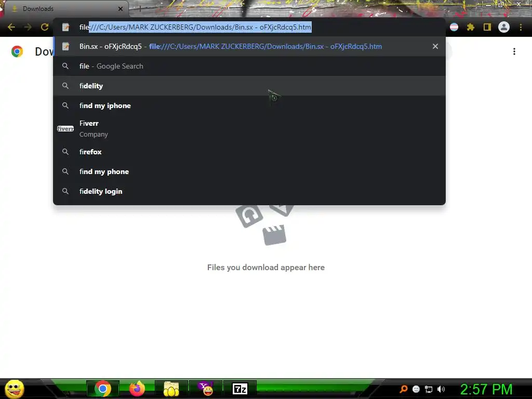Select the Bin.sx - oFXjcRdcq5 file suggestion
This screenshot has height=399, width=532.
coord(249,46)
